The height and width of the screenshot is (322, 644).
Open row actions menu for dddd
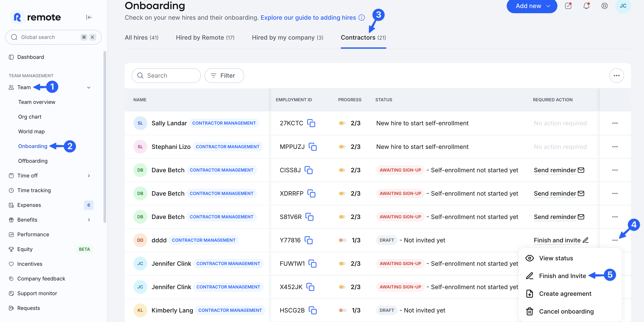tap(615, 240)
